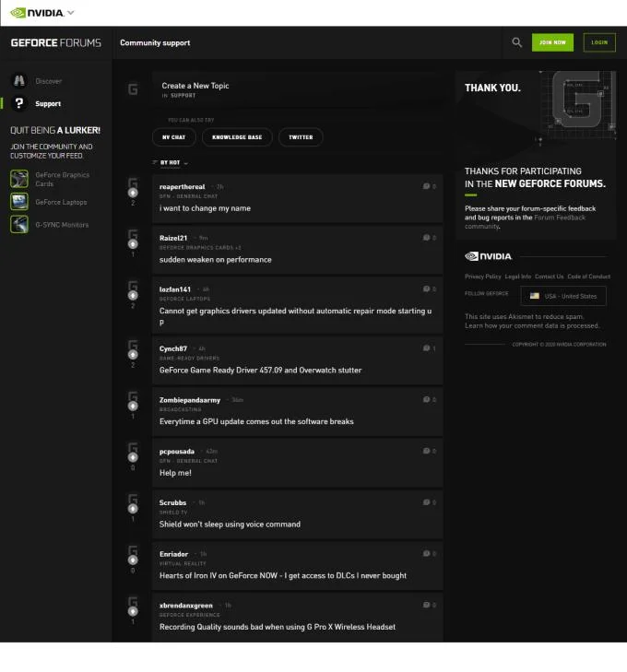Open the search magnifier icon

coord(517,42)
